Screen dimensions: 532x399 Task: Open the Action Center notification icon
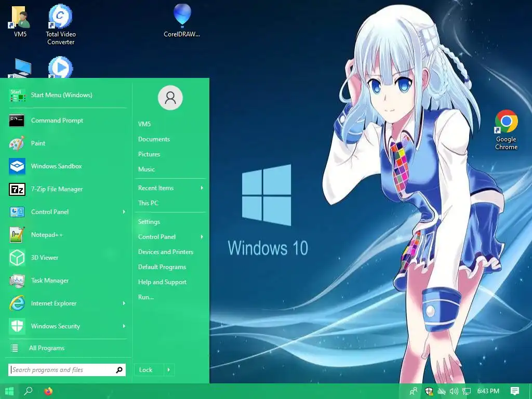[515, 391]
